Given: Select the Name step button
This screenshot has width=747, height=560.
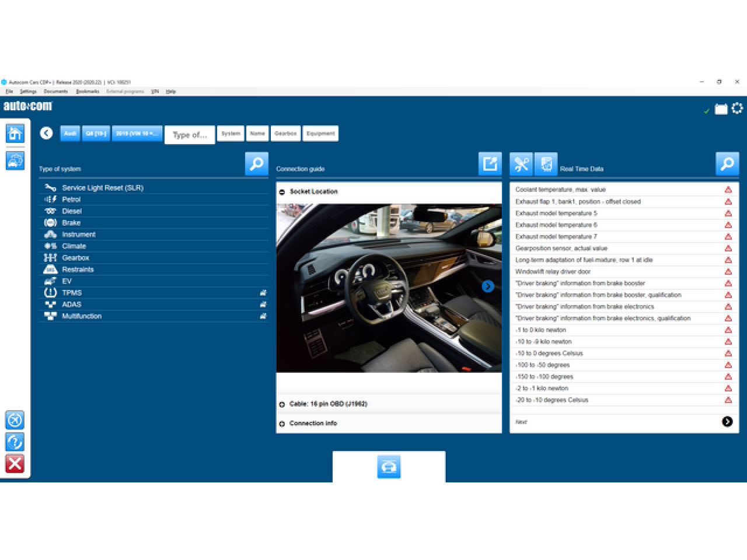Looking at the screenshot, I should (x=257, y=134).
